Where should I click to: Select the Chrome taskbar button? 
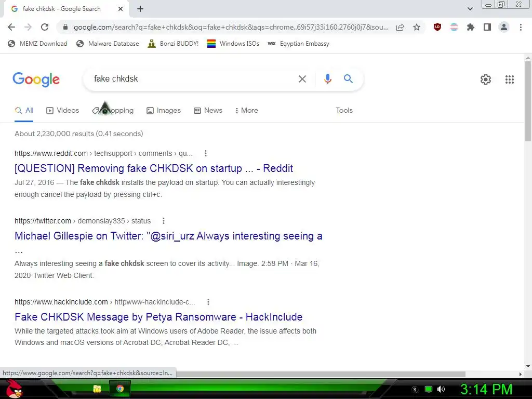[x=120, y=389]
